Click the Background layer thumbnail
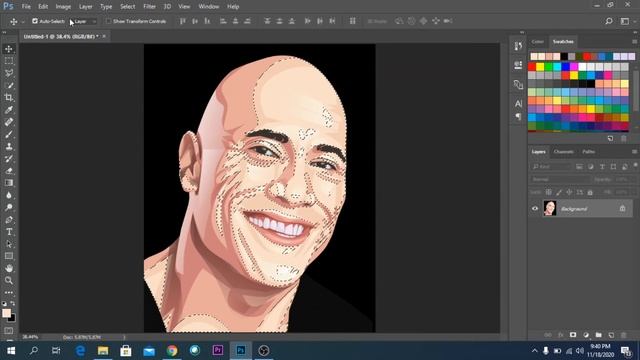Screen dimensions: 640x360 [550, 208]
